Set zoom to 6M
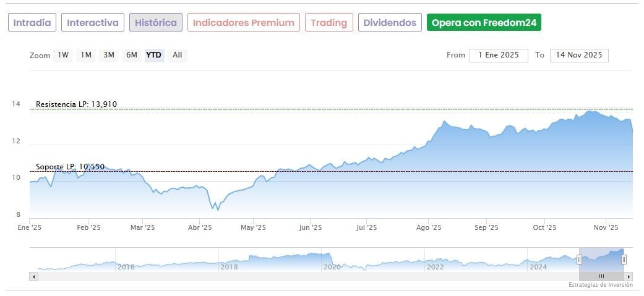Screen dimensions: 644x296 point(132,55)
